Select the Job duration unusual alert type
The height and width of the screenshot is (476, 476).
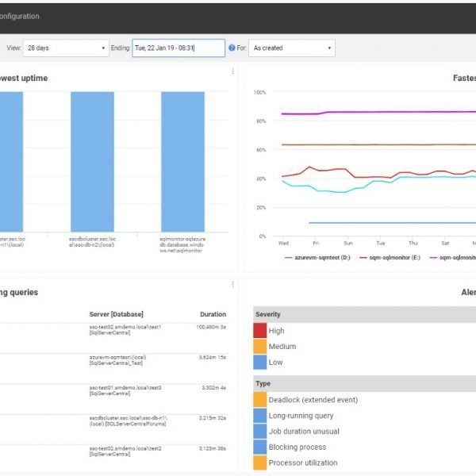click(303, 432)
